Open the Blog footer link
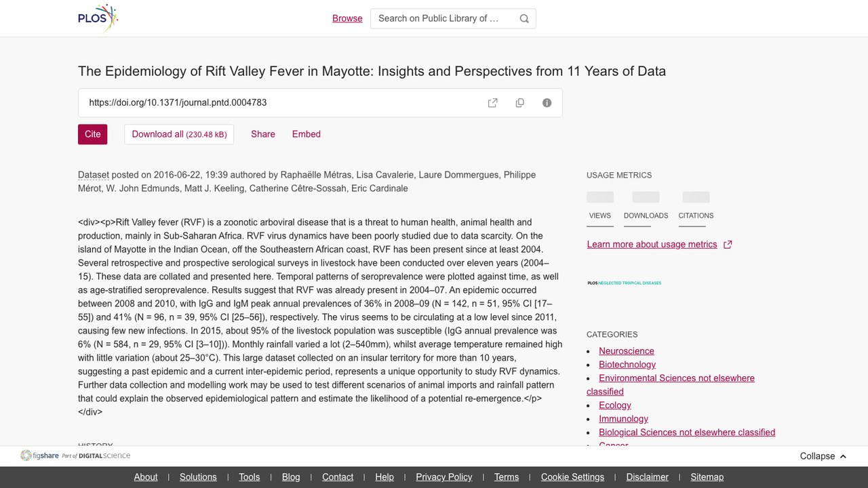This screenshot has width=868, height=488. coord(291,477)
